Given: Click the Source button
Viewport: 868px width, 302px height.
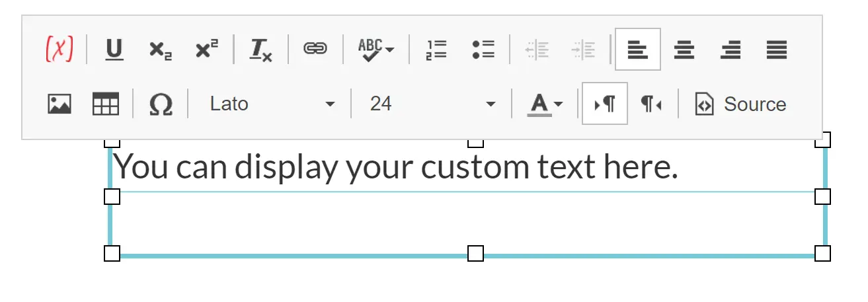Looking at the screenshot, I should tap(740, 104).
